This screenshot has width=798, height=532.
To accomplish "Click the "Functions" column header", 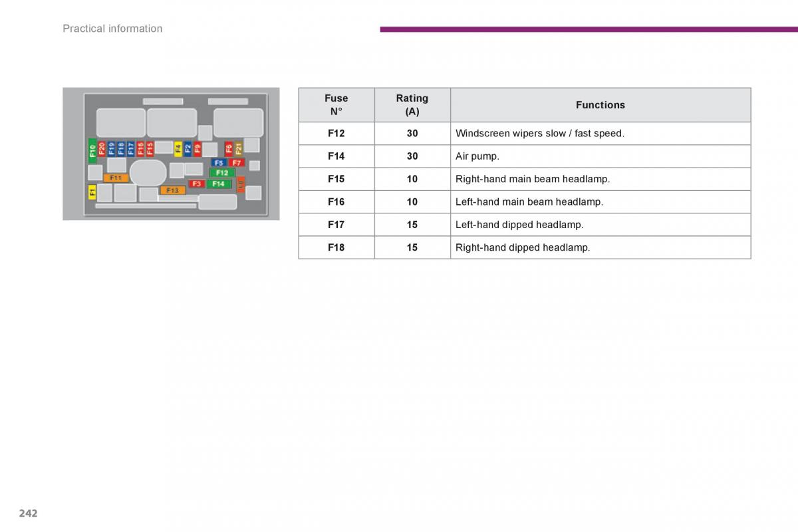I will click(x=600, y=105).
